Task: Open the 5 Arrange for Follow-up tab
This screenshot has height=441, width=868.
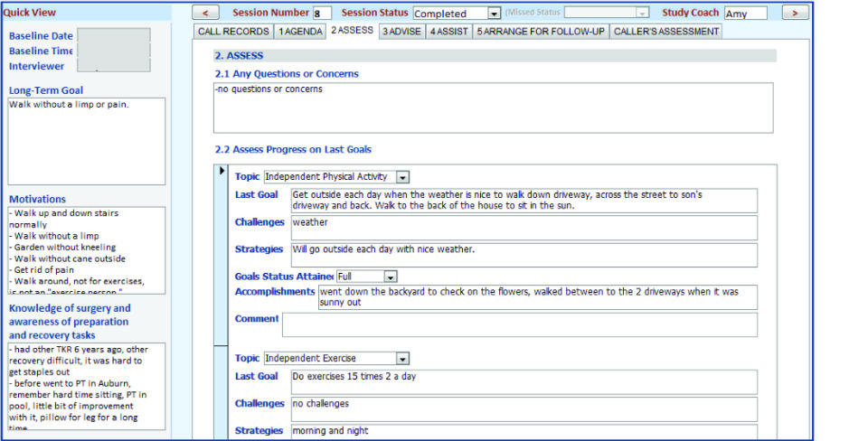Action: [x=541, y=32]
